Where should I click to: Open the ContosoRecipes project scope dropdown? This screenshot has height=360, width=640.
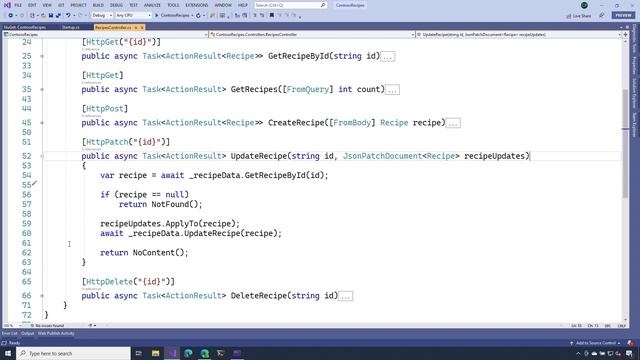tap(105, 35)
